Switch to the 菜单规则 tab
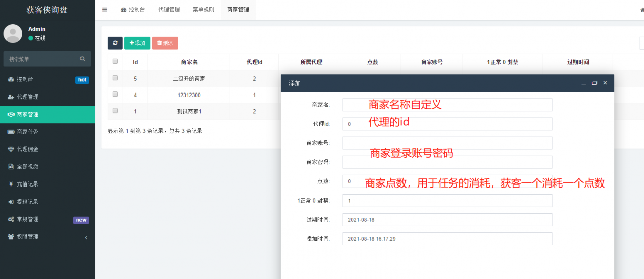The image size is (644, 279). click(203, 10)
